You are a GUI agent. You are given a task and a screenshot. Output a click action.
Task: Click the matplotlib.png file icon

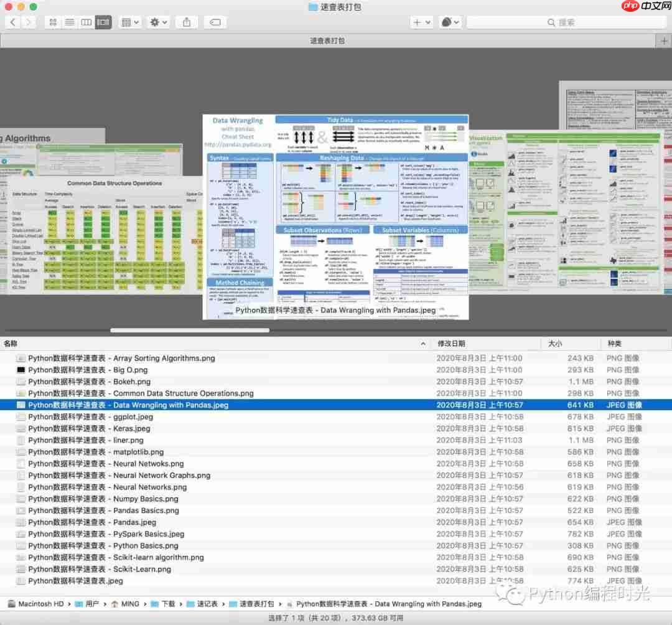(21, 452)
